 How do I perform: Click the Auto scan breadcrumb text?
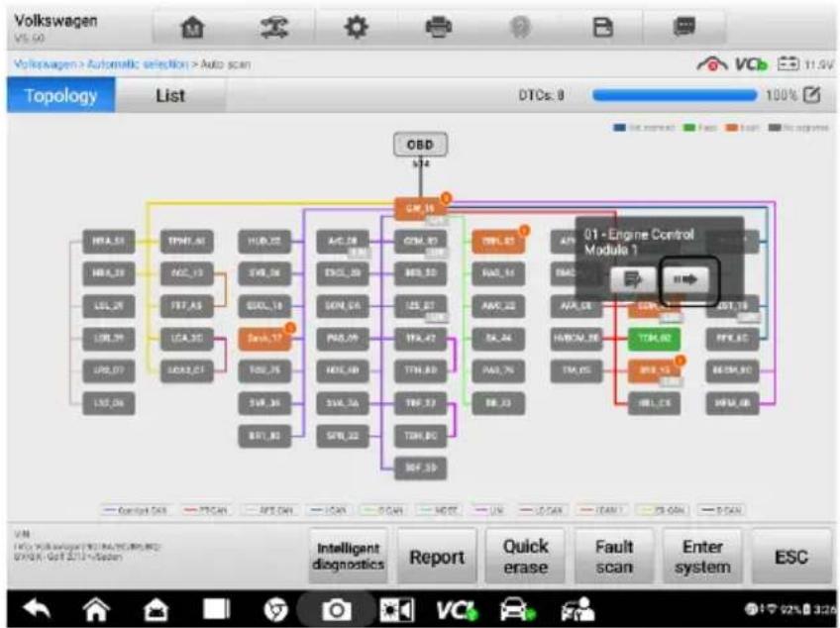[226, 64]
